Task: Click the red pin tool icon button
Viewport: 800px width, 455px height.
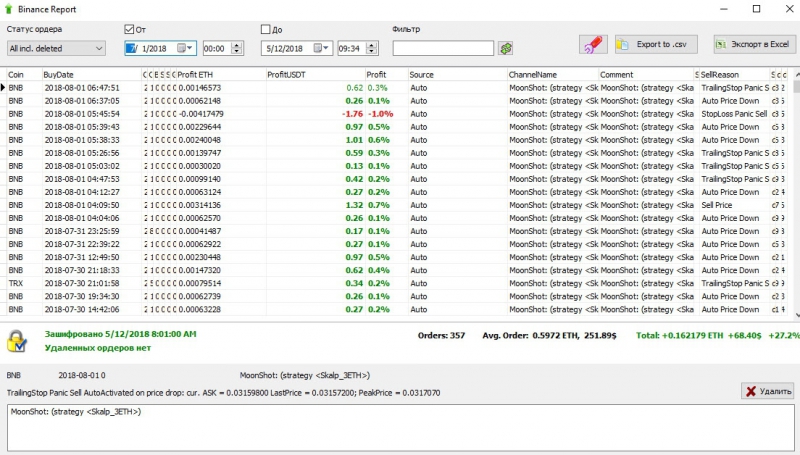Action: coord(593,45)
